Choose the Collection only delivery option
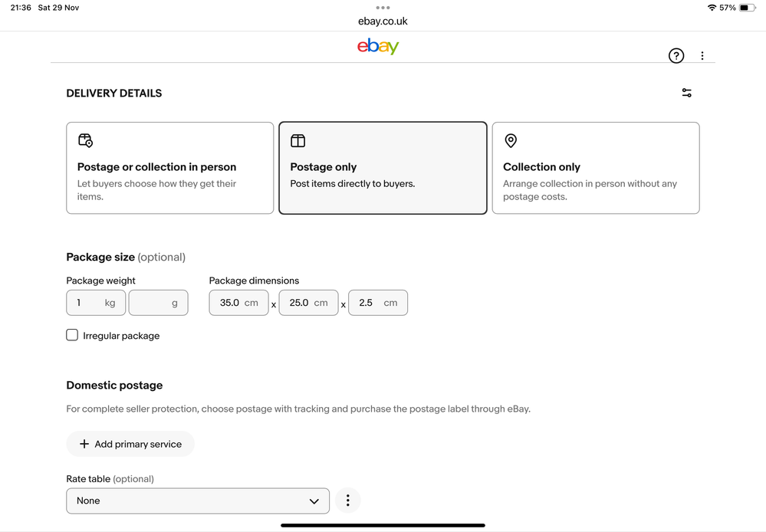 coord(595,168)
